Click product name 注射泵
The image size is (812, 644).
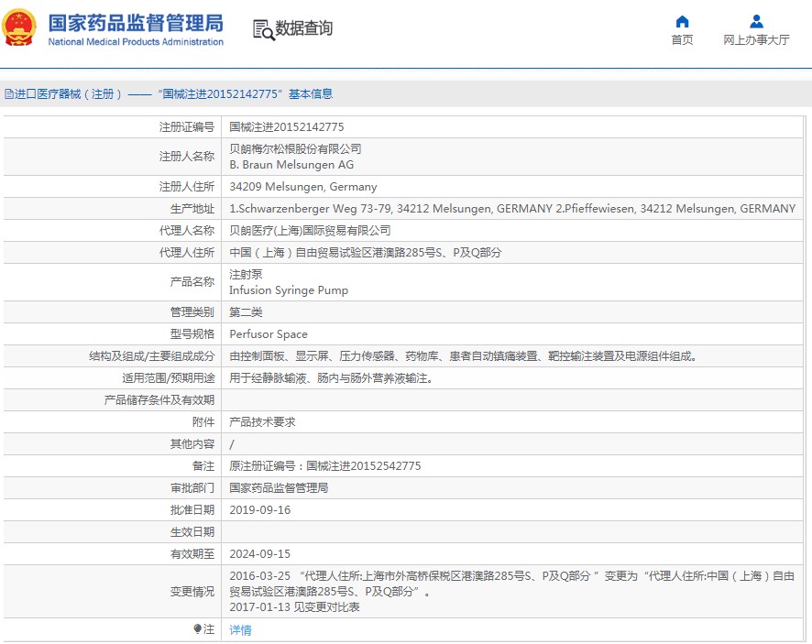246,275
